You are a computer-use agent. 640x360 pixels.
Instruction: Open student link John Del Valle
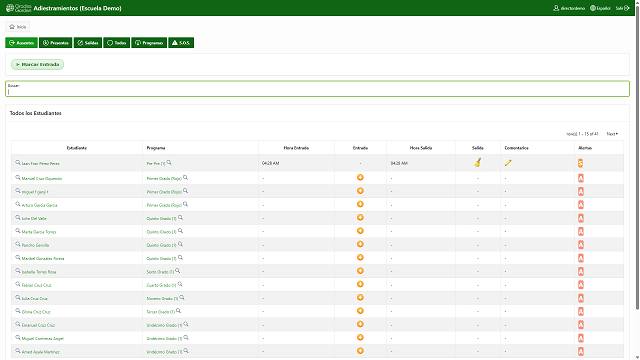pyautogui.click(x=34, y=219)
